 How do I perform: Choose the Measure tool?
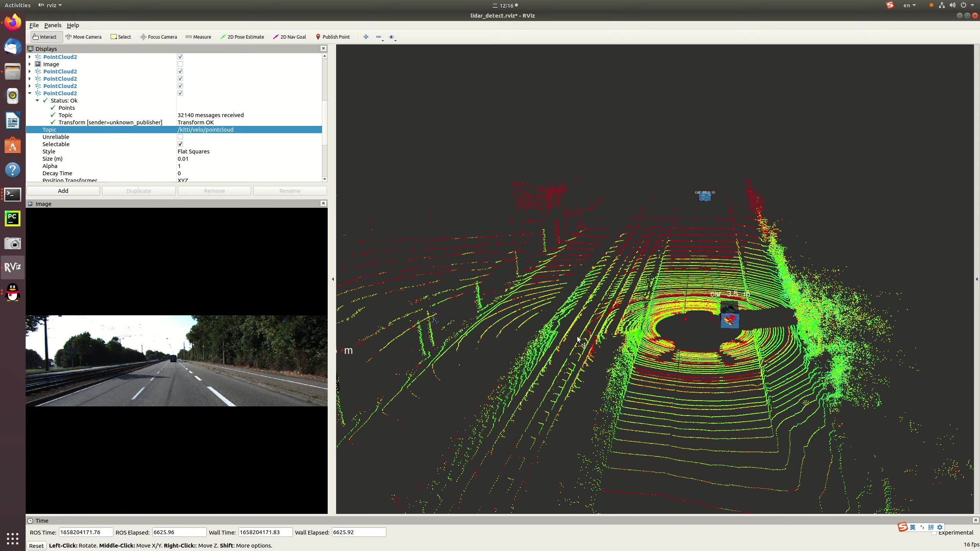198,37
